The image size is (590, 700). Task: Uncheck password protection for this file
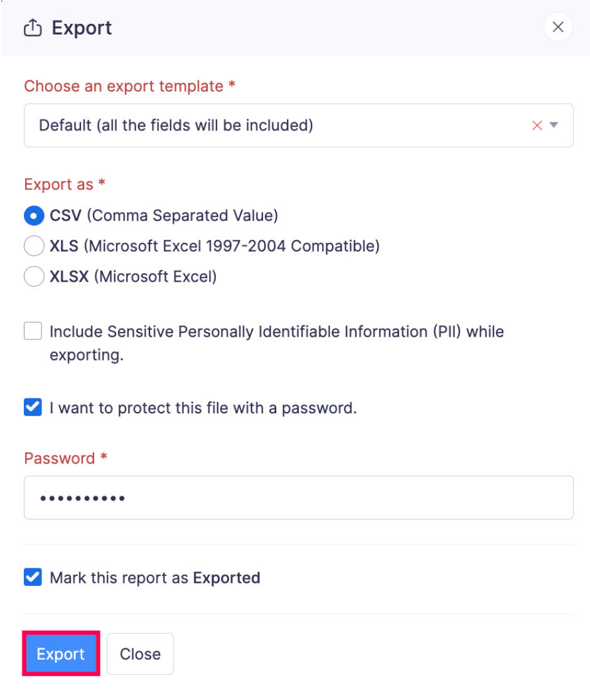point(32,408)
